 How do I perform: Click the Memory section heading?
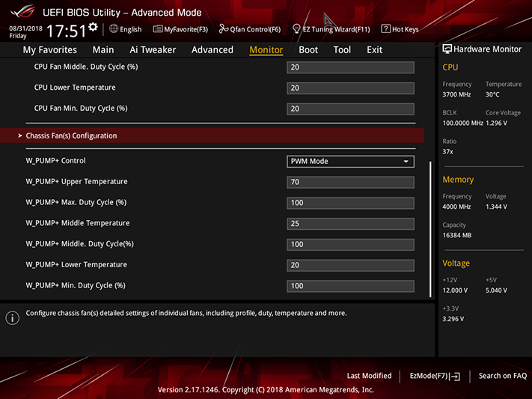(458, 180)
